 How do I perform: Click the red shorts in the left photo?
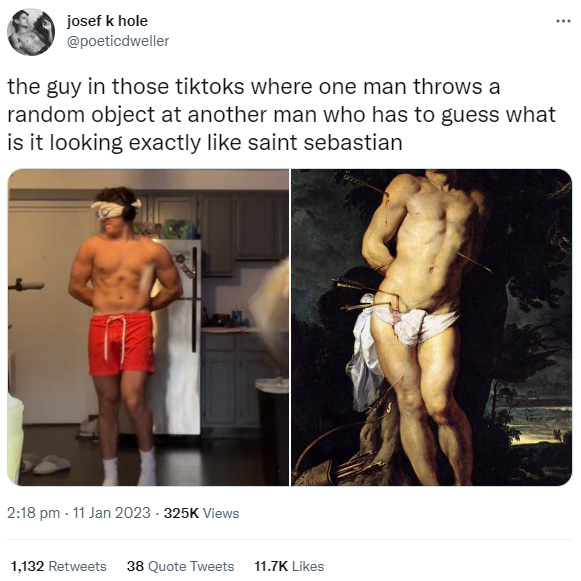121,344
